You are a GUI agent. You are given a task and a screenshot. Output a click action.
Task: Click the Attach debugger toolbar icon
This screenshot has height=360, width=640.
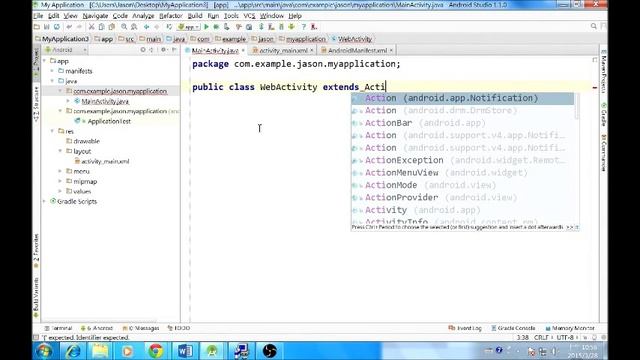click(x=227, y=27)
